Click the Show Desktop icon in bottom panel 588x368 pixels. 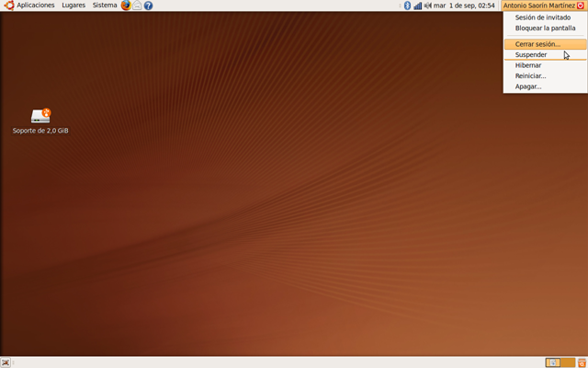tap(6, 362)
